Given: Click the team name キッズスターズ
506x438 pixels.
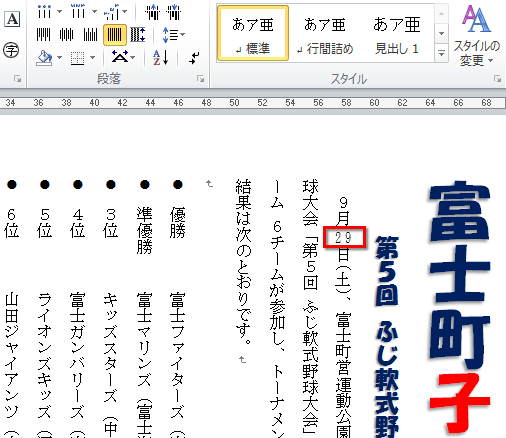Looking at the screenshot, I should point(111,347).
